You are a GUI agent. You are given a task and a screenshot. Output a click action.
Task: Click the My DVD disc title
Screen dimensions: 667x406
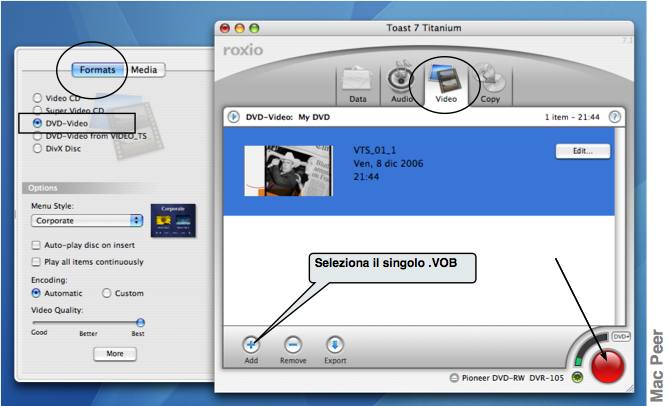click(314, 117)
